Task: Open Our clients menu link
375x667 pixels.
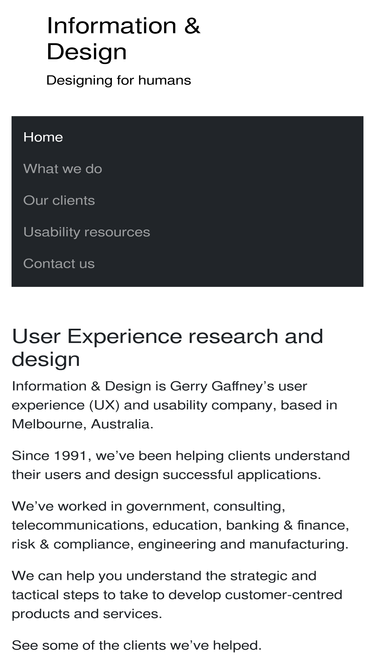Action: 59,200
